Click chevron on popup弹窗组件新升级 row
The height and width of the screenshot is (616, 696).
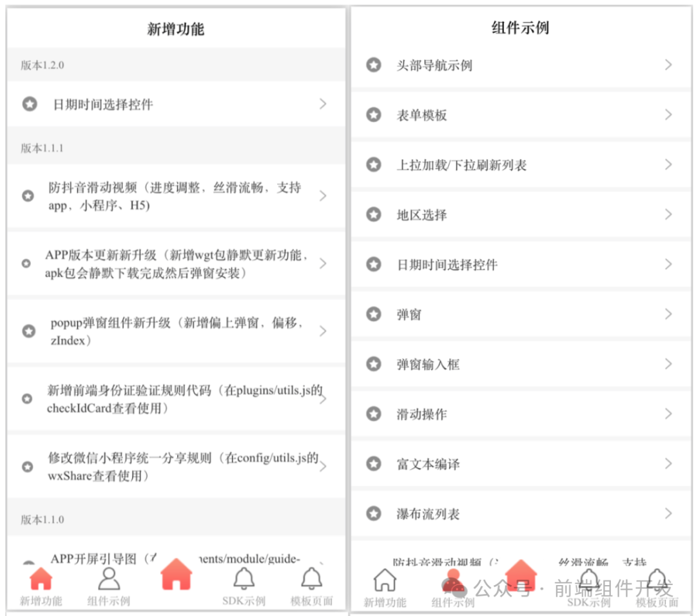(323, 331)
